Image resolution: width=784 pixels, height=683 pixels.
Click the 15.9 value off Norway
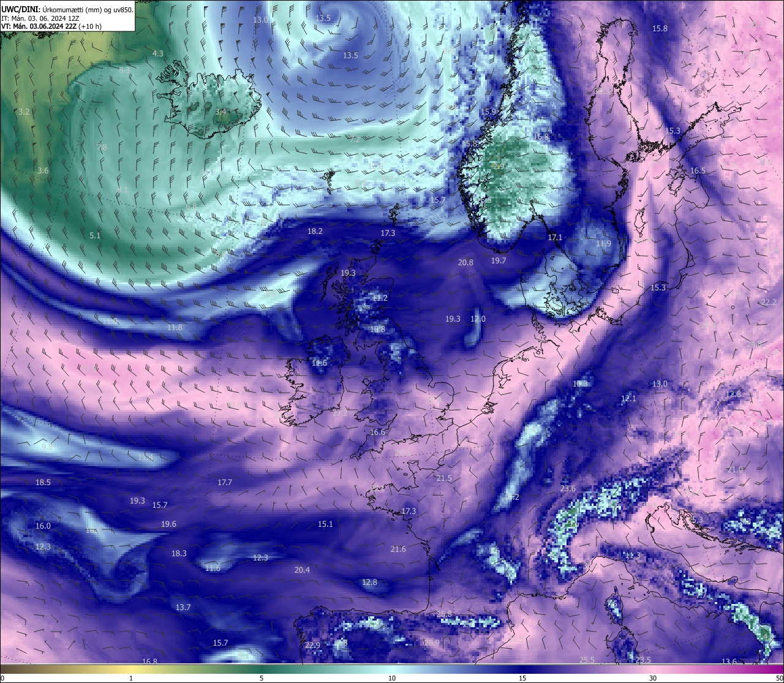(488, 112)
